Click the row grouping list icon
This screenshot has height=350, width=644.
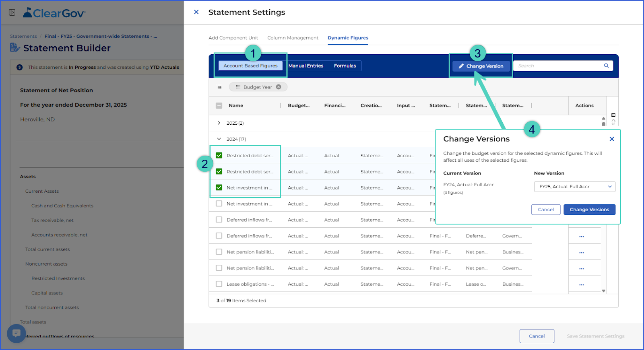click(x=219, y=87)
